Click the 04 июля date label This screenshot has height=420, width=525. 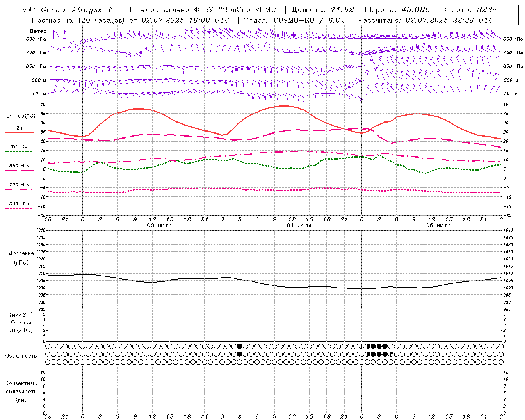click(x=299, y=226)
